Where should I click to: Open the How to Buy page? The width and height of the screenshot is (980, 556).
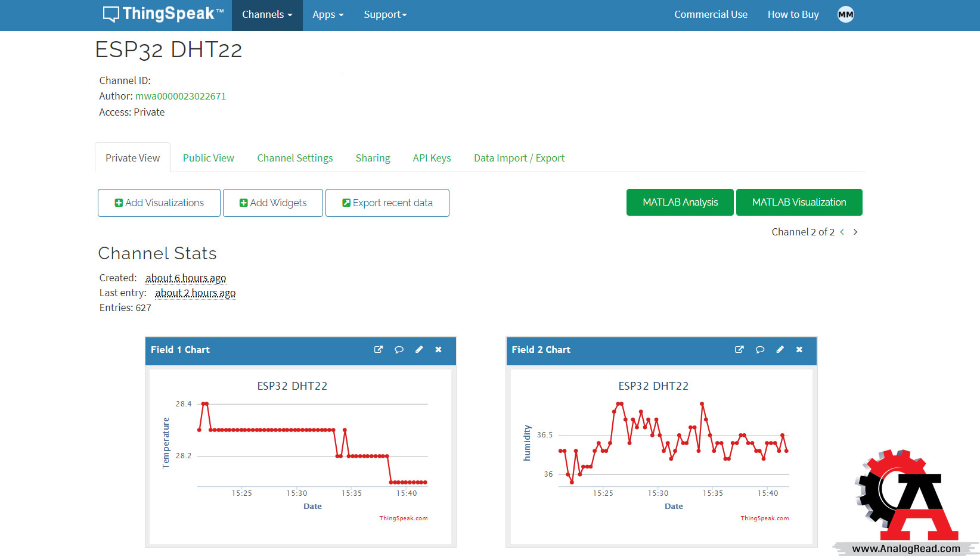coord(793,15)
